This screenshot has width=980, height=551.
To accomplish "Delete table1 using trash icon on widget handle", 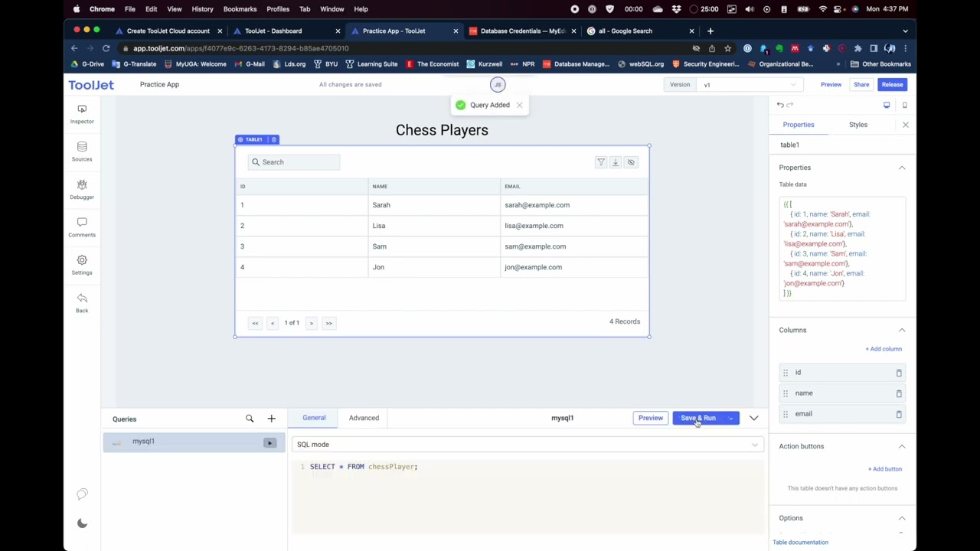I will click(273, 139).
